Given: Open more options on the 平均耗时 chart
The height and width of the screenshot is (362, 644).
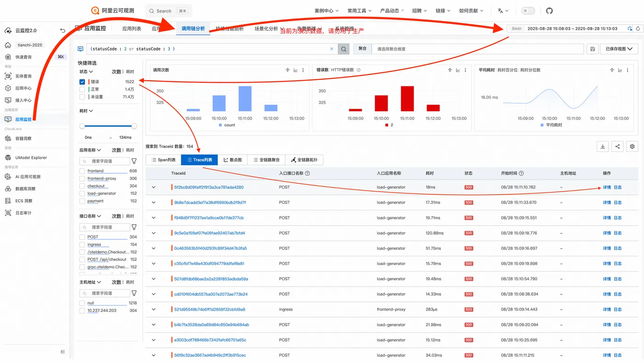Looking at the screenshot, I should (x=628, y=70).
